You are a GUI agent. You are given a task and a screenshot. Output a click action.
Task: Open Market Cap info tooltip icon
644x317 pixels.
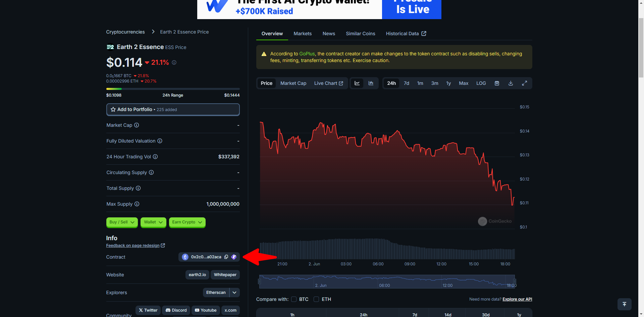[137, 125]
